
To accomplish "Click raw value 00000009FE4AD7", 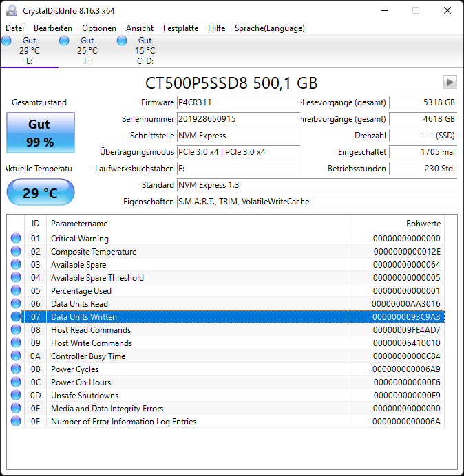I will pos(407,330).
